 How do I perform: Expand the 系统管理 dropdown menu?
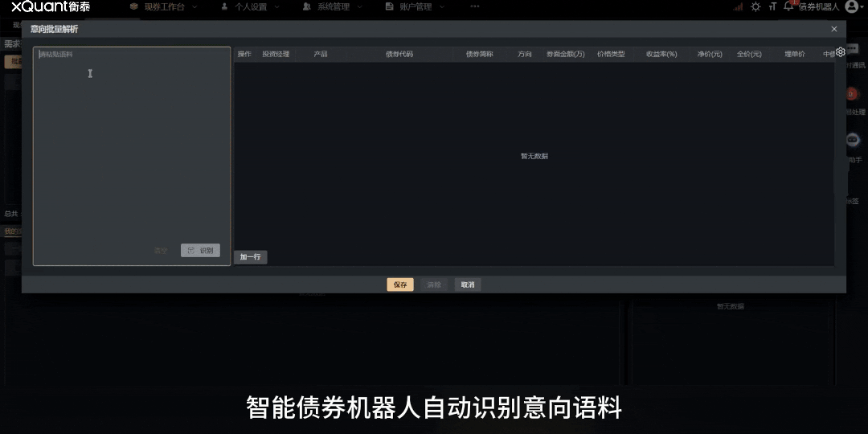click(x=333, y=6)
